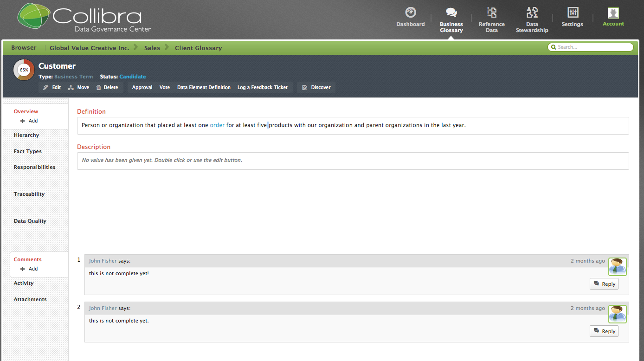
Task: Click John Fisher's name in comment 2
Action: pyautogui.click(x=103, y=308)
